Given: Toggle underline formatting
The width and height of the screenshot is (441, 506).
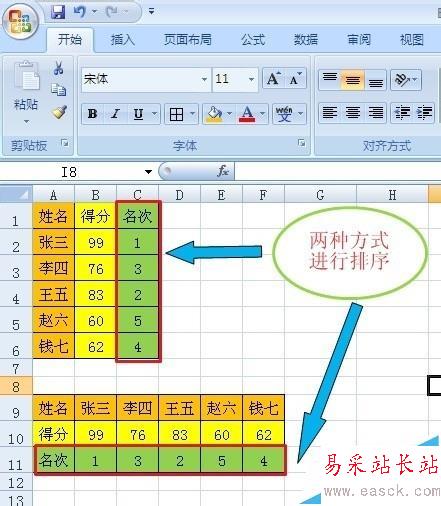Looking at the screenshot, I should (138, 114).
